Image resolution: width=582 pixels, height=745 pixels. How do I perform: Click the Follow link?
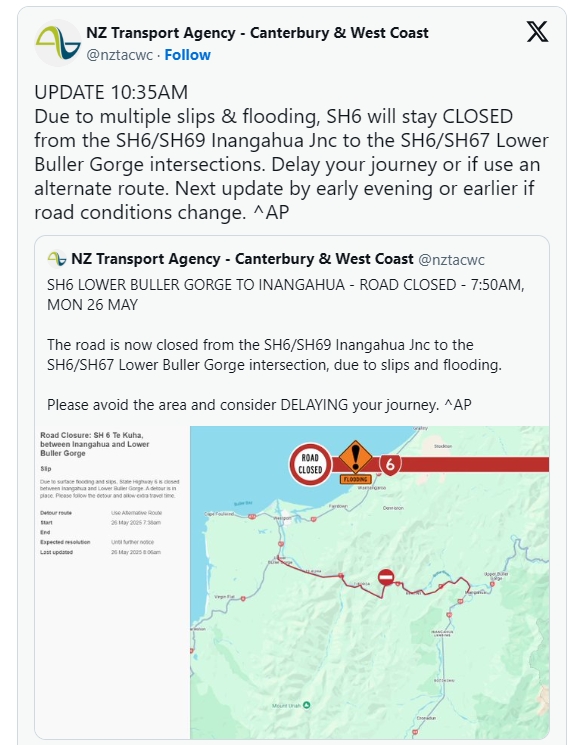tap(187, 55)
